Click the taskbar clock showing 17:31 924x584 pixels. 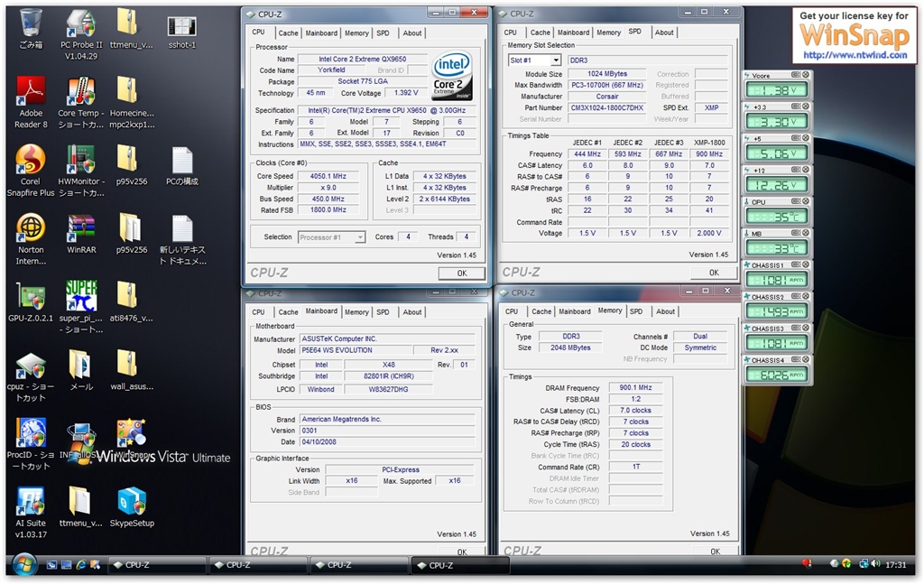[895, 565]
